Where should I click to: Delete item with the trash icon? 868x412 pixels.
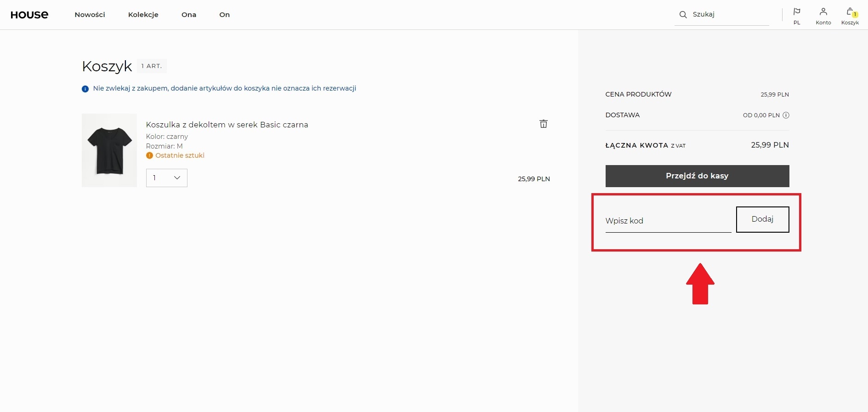pyautogui.click(x=544, y=124)
